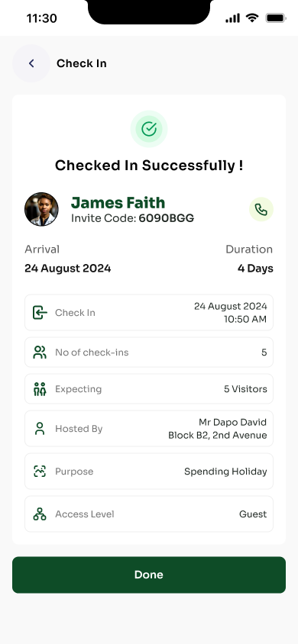Select the Check In door-arrow icon
298x644 pixels.
pos(40,313)
